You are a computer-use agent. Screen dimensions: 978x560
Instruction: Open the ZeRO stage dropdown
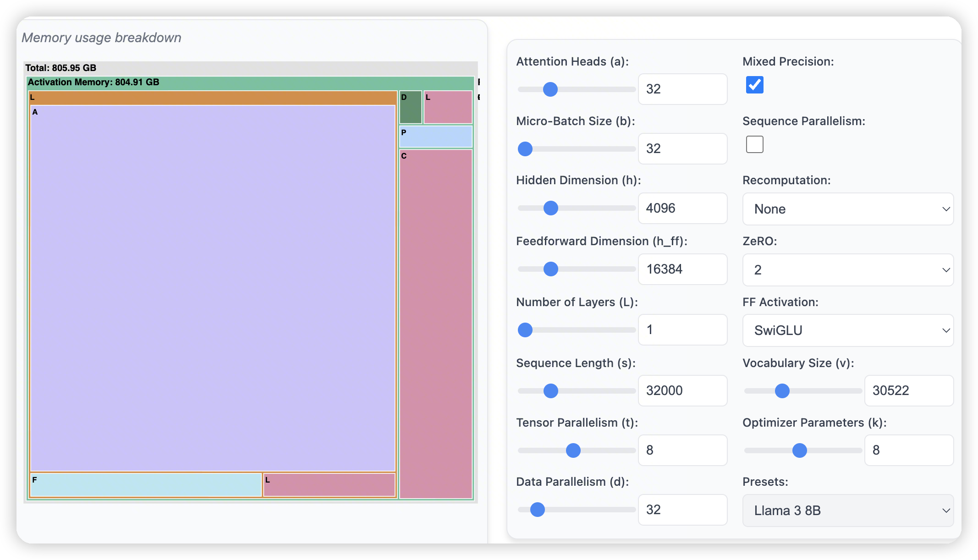point(847,270)
